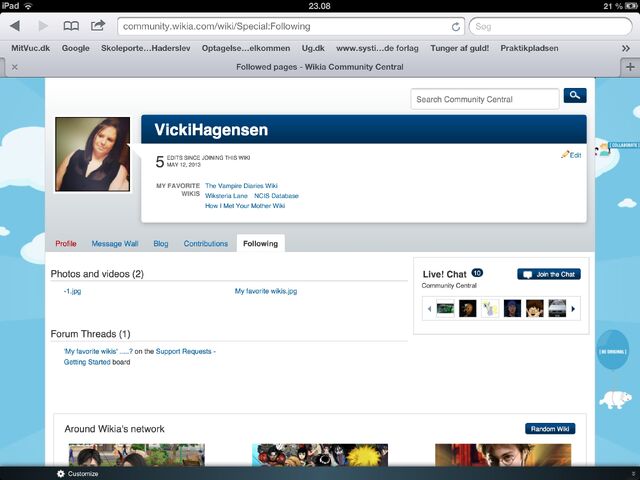
Task: Open Tunger af guld! bookmark
Action: coord(460,48)
